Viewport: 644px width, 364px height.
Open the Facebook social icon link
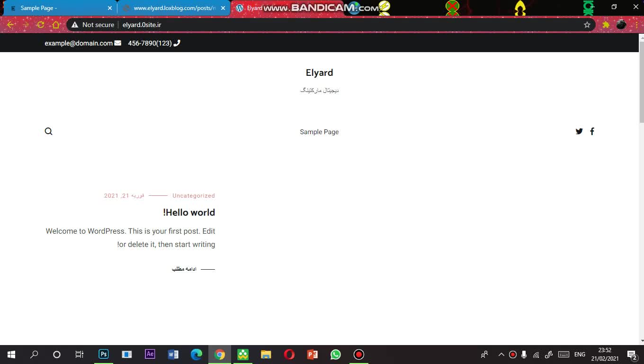(592, 131)
